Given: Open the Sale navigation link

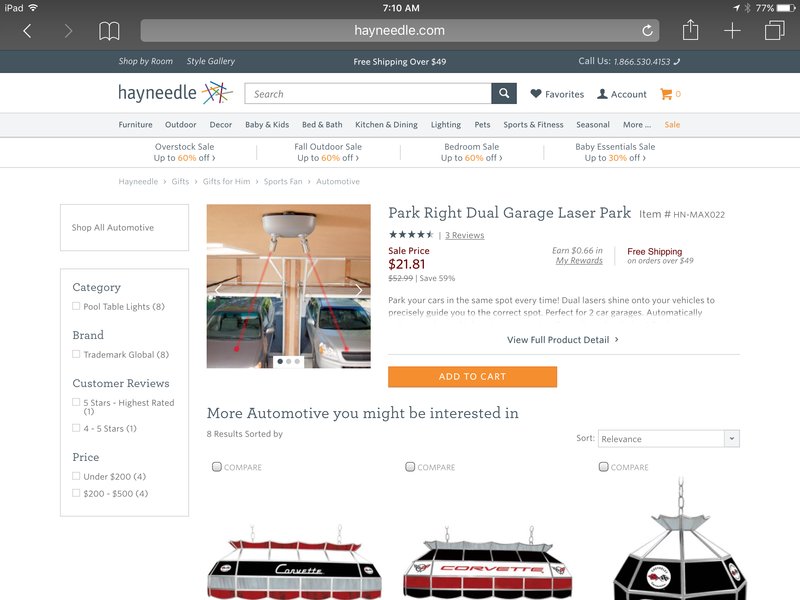Looking at the screenshot, I should coord(672,124).
